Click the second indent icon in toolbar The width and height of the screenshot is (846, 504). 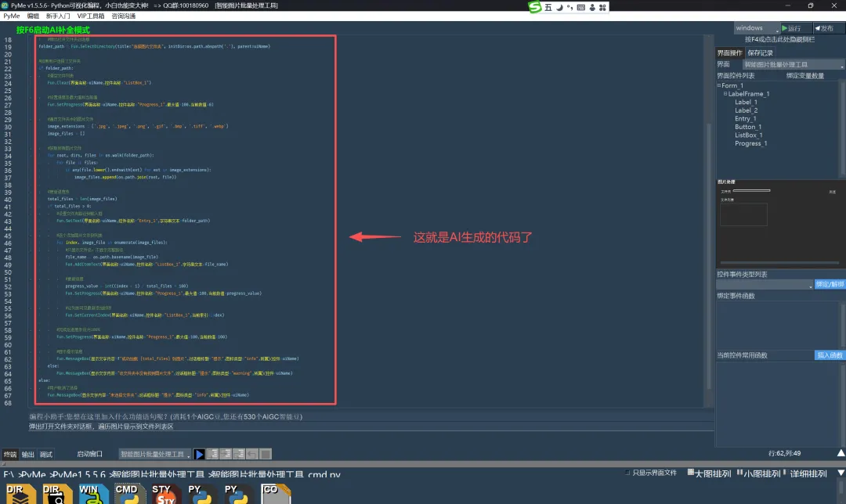[226, 455]
